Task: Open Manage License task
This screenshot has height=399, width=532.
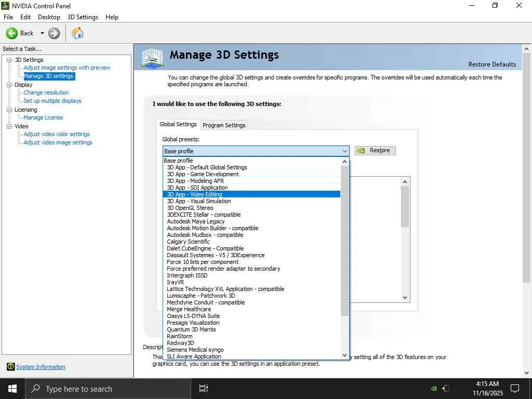Action: [x=43, y=117]
